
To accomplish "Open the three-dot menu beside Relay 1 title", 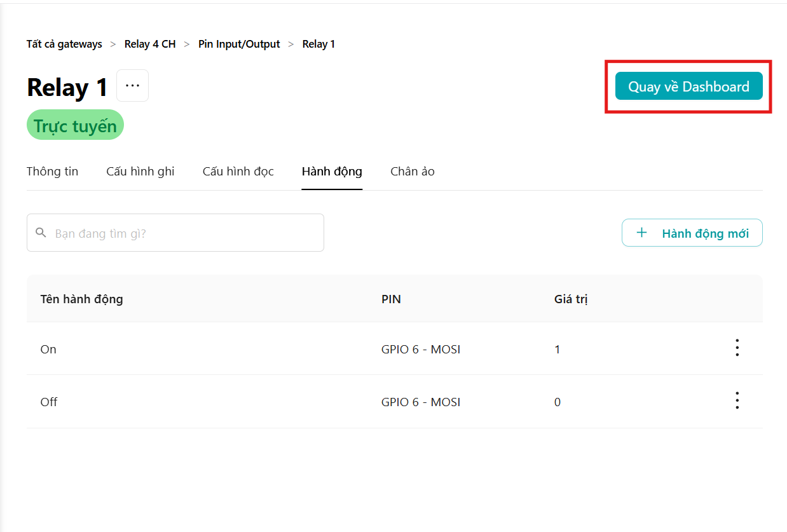I will click(132, 86).
